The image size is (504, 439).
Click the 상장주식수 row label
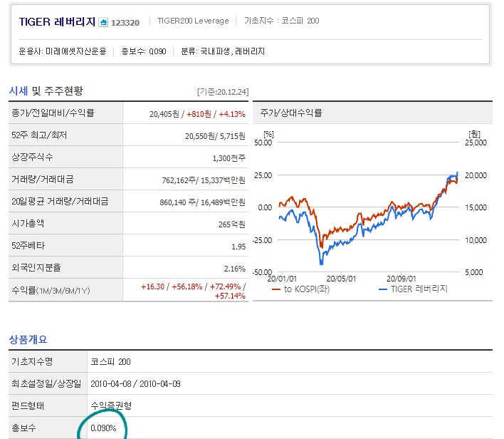click(32, 157)
